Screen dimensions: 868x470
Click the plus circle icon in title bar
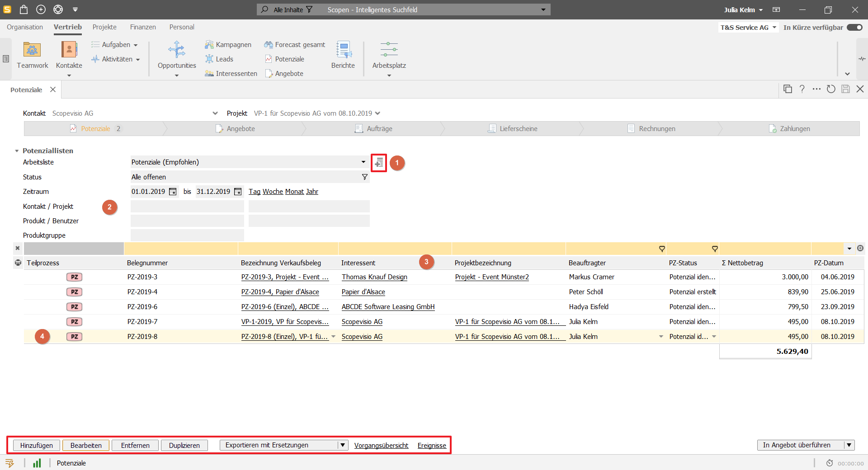pyautogui.click(x=41, y=9)
